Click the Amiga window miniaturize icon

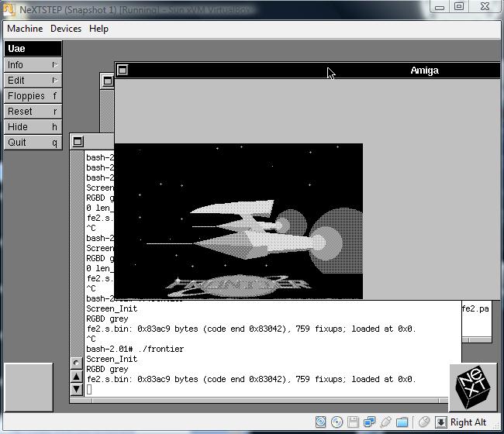[123, 70]
